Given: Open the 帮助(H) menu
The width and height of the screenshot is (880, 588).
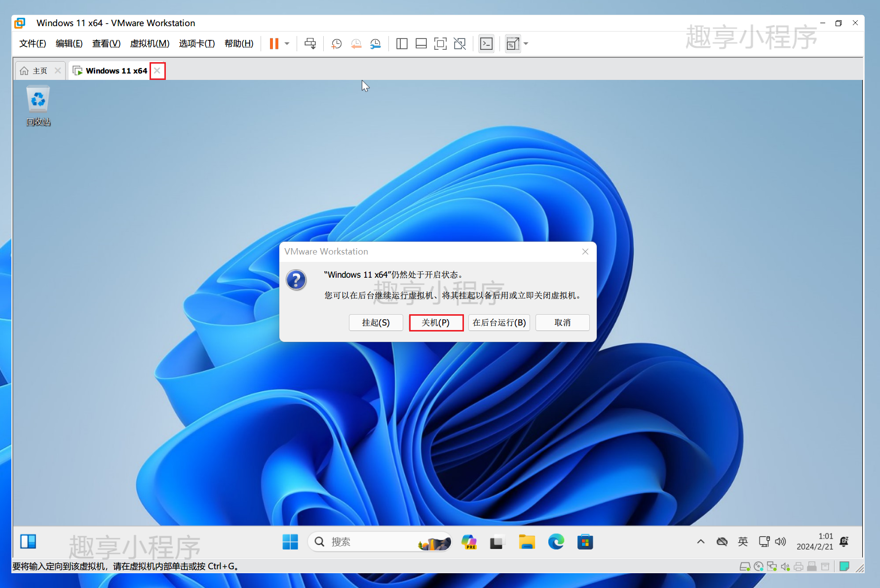Looking at the screenshot, I should pyautogui.click(x=239, y=43).
